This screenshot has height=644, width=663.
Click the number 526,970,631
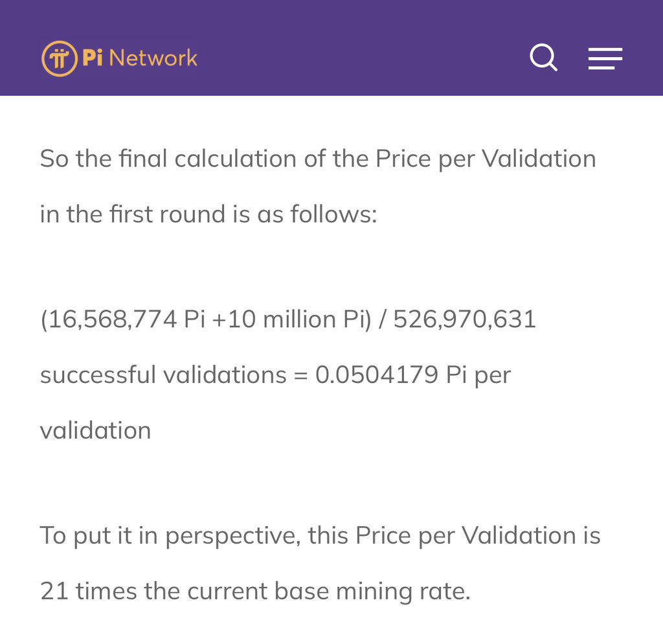pyautogui.click(x=464, y=319)
